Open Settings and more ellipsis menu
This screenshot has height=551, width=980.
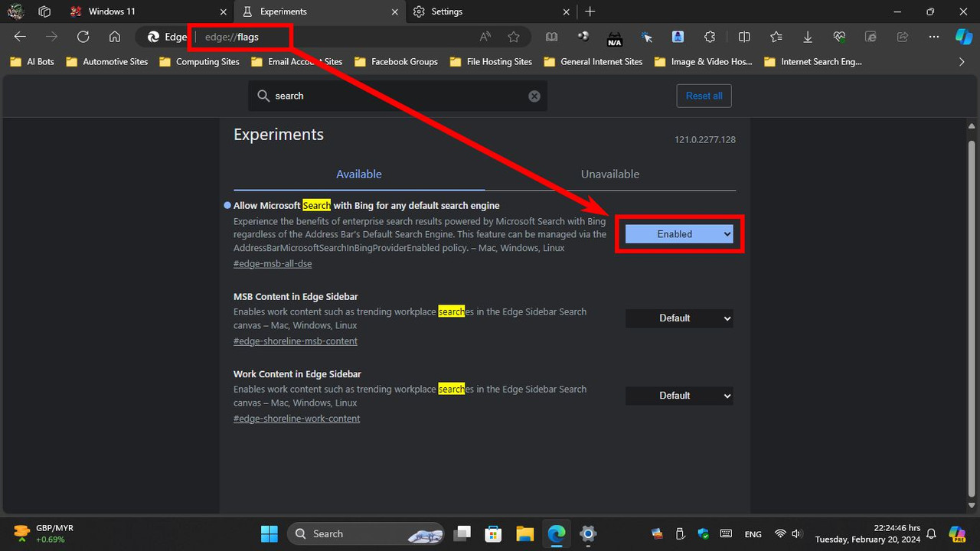[933, 37]
